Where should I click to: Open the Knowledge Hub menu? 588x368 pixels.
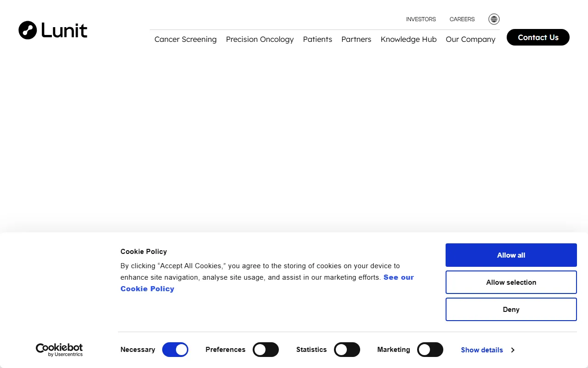coord(408,40)
